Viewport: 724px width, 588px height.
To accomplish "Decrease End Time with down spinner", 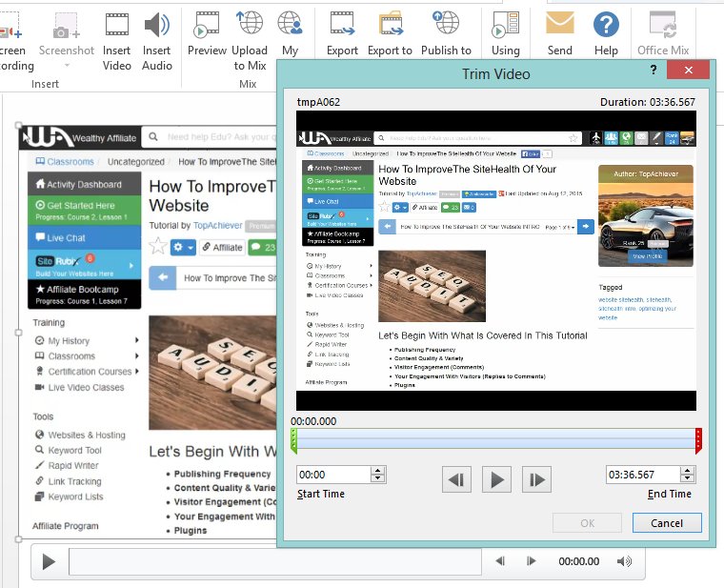I will pyautogui.click(x=688, y=478).
